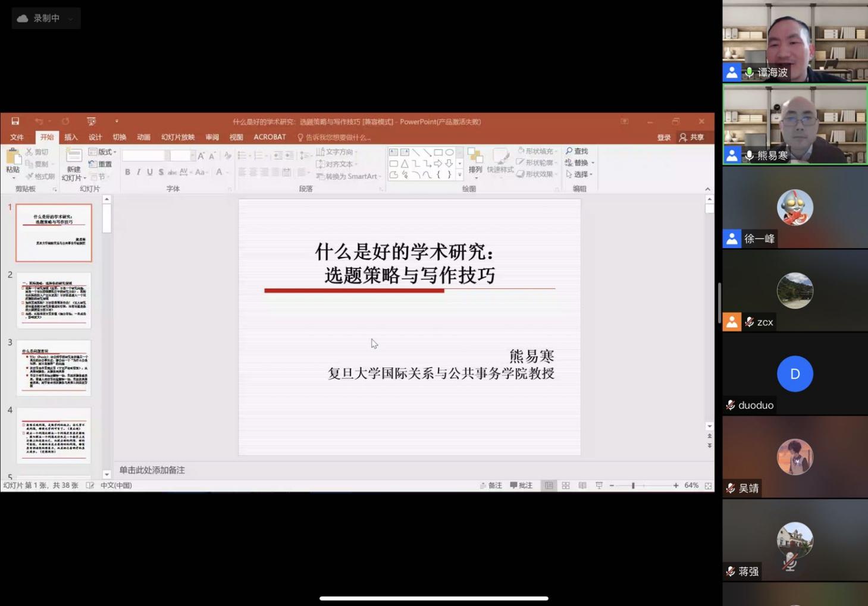Open the Arrange (排列) tool

475,161
